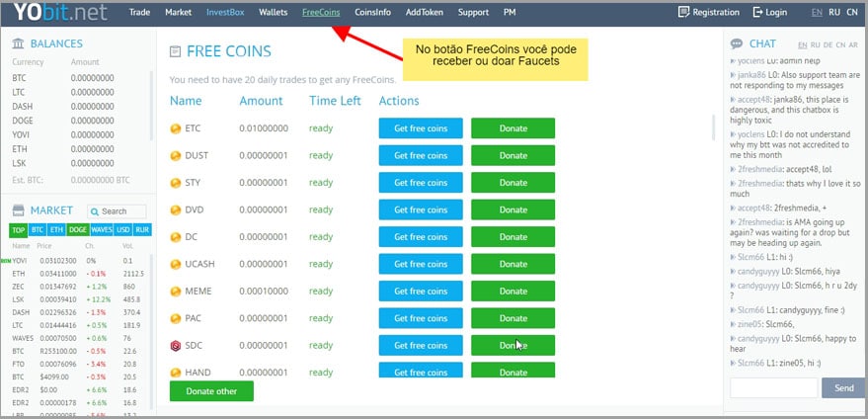
Task: Click the STY coin icon
Action: 176,183
